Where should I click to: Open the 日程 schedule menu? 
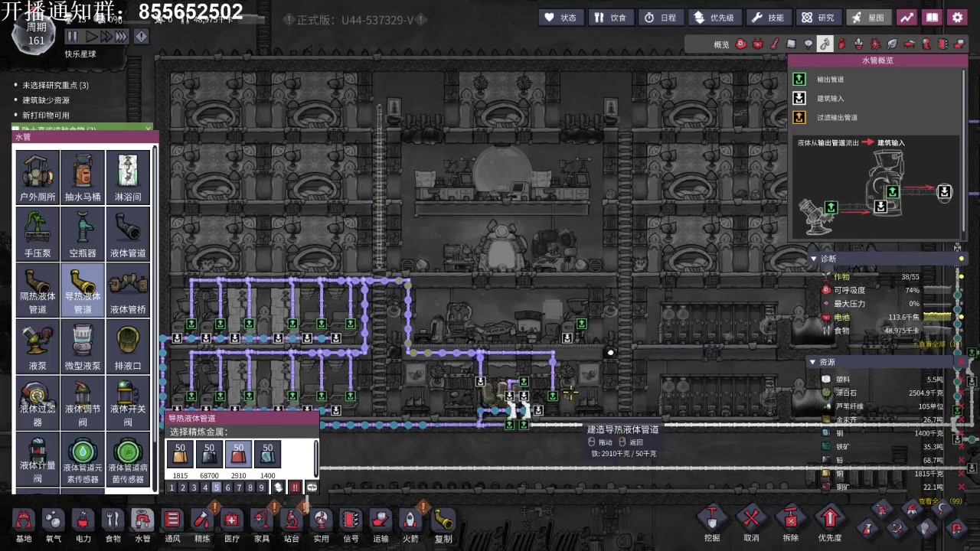click(x=661, y=17)
